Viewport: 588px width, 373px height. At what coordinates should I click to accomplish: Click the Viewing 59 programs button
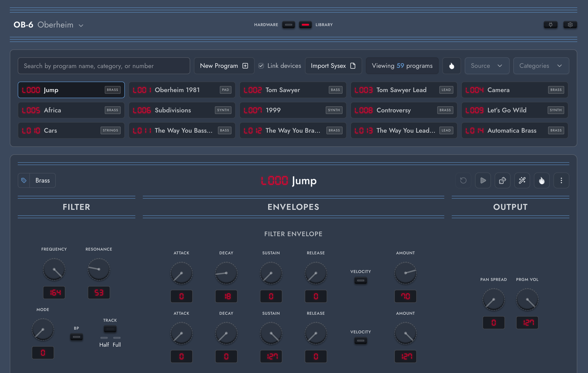coord(402,66)
